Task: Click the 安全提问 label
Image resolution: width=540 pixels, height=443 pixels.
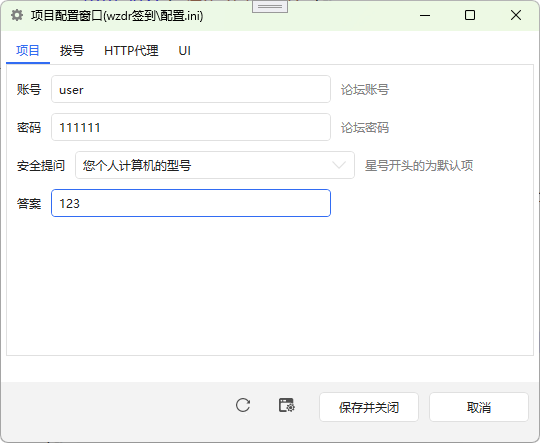Action: tap(41, 165)
